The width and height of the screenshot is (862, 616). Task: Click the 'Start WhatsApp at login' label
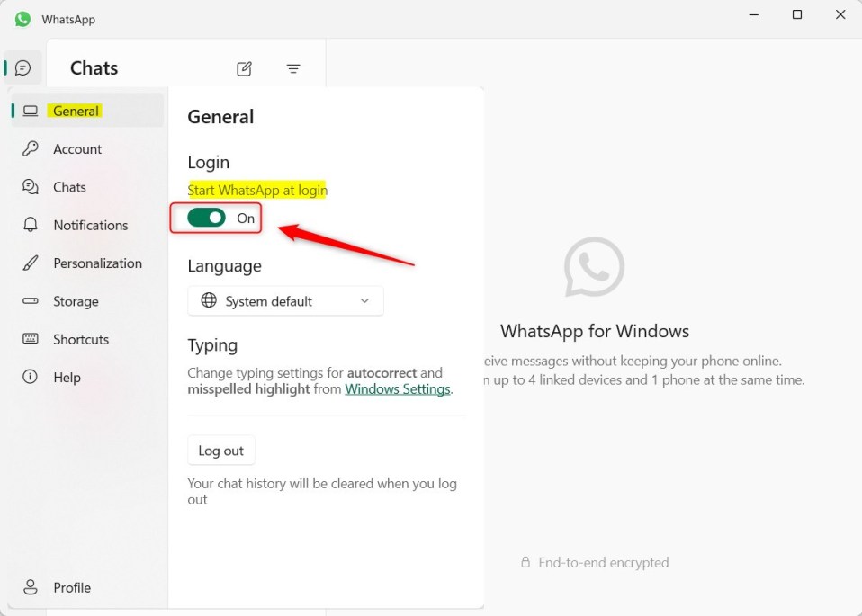[x=257, y=191]
